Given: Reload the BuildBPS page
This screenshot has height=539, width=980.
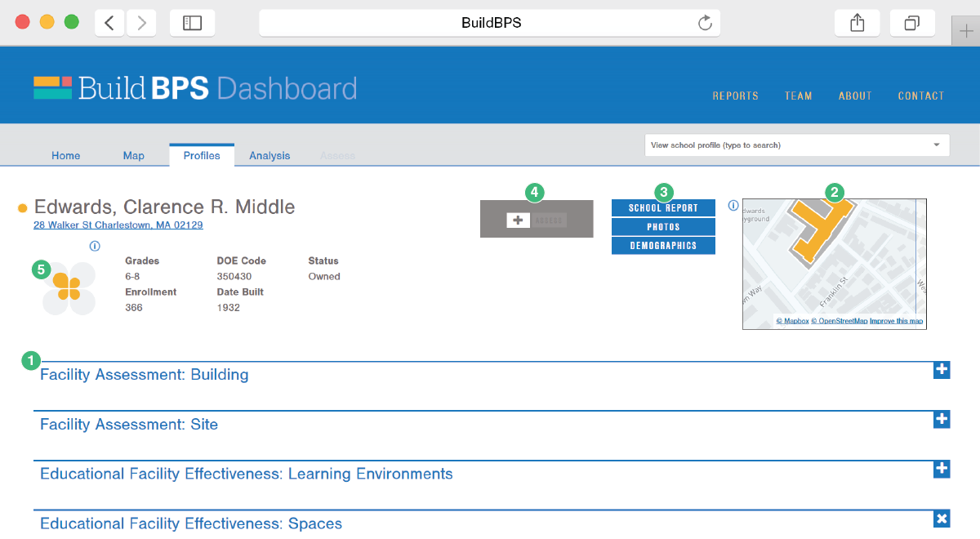Looking at the screenshot, I should tap(705, 23).
